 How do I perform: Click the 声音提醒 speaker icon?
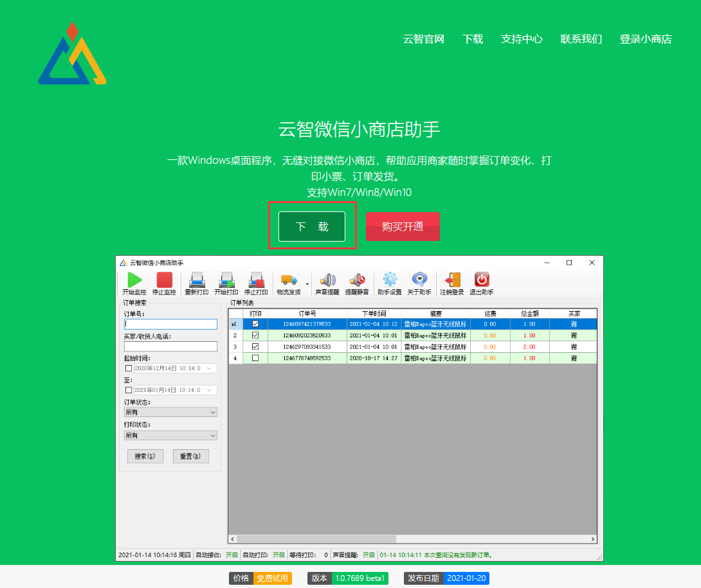pyautogui.click(x=327, y=280)
